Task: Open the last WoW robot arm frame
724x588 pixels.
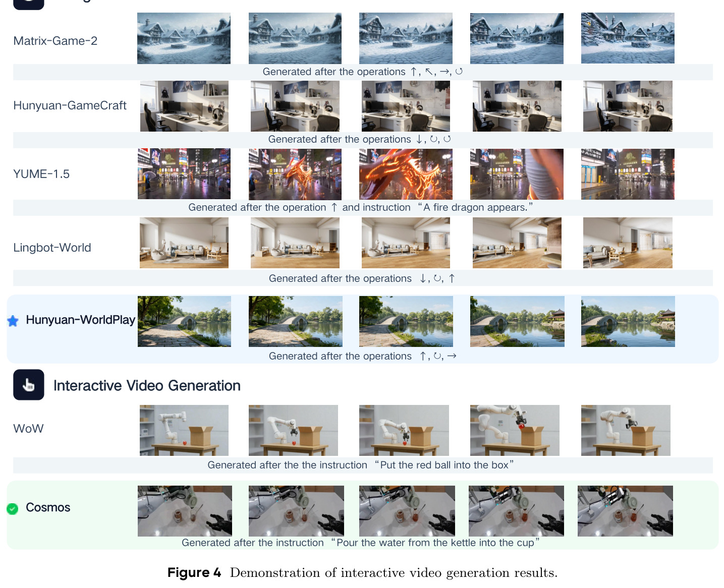Action: [626, 430]
